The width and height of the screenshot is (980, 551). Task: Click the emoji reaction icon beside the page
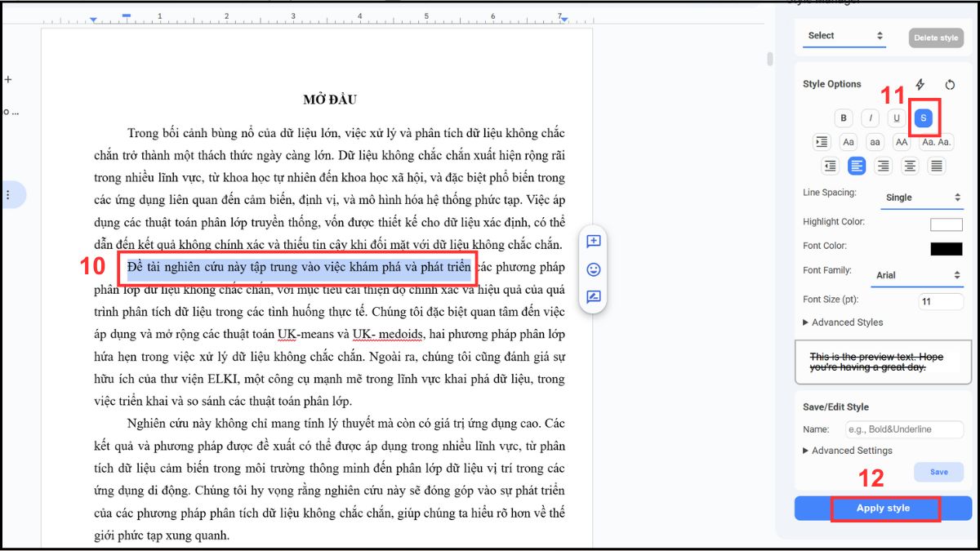click(x=594, y=269)
